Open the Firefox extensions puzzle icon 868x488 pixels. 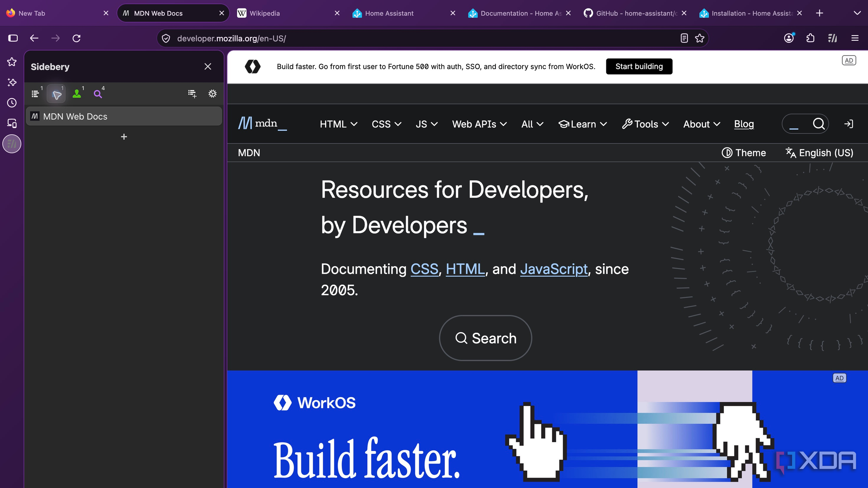click(x=810, y=38)
